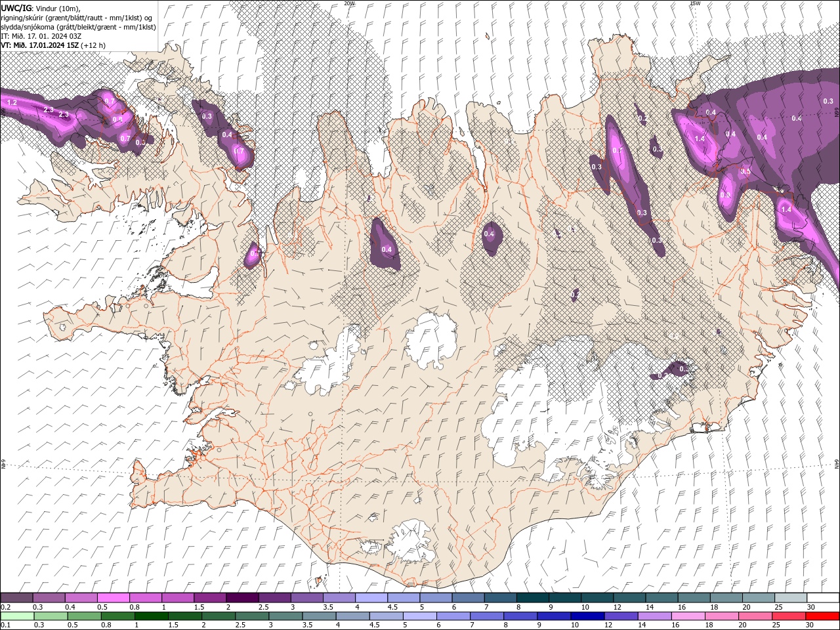Click the 64N latitude label on right edge

(837, 464)
